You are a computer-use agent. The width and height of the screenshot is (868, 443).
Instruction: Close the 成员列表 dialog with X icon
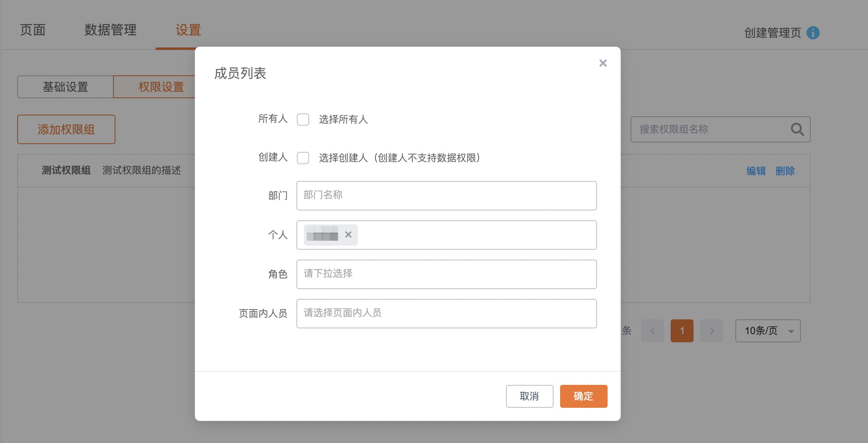[x=603, y=63]
